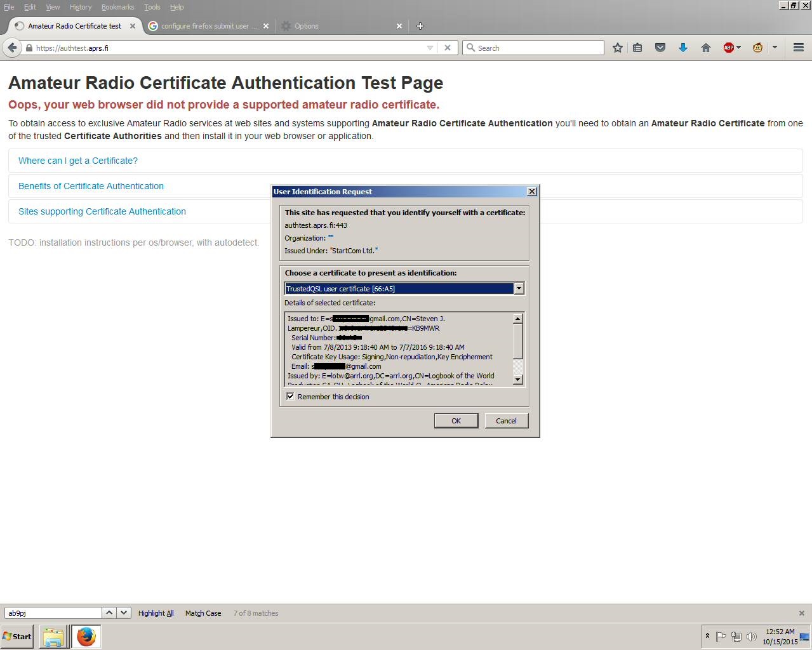Image resolution: width=812 pixels, height=650 pixels.
Task: Open Adblock Plus dropdown arrow
Action: tap(738, 48)
